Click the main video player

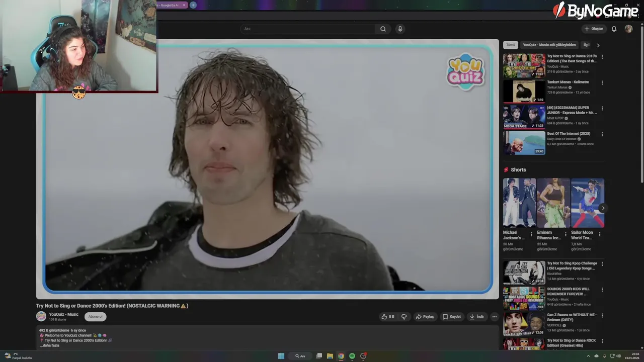point(268,169)
